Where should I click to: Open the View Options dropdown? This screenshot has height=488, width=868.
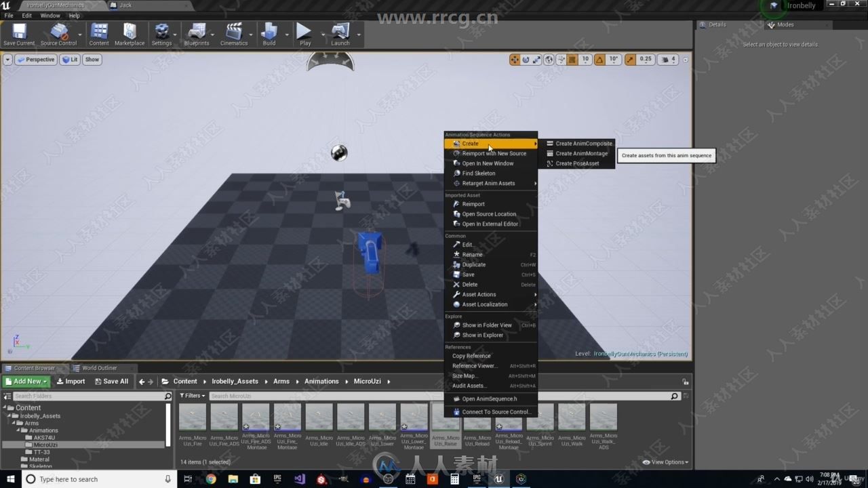point(665,462)
